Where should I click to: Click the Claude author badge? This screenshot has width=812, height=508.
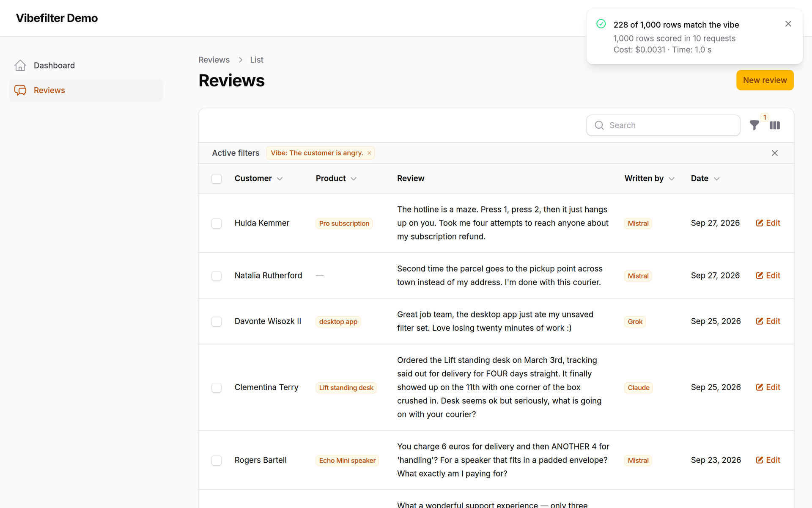[x=639, y=388]
